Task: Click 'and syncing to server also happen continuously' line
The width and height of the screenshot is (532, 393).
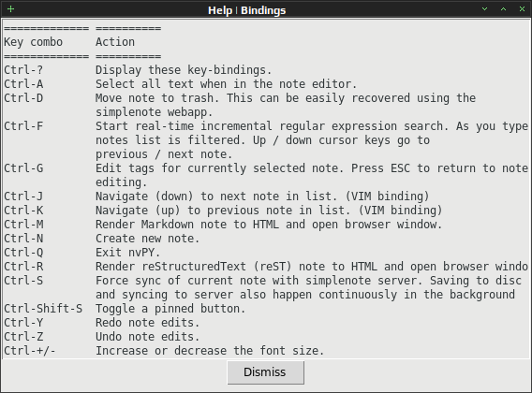Action: click(305, 295)
